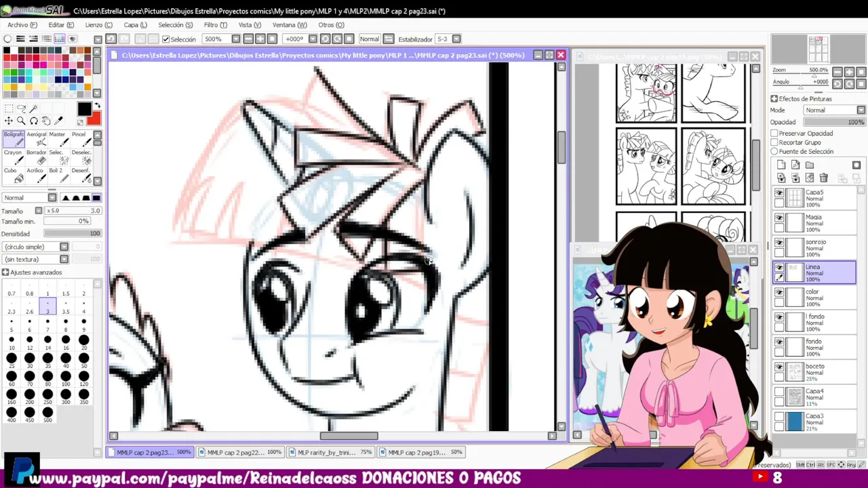Open the Filtro menu
This screenshot has width=868, height=488.
click(216, 25)
